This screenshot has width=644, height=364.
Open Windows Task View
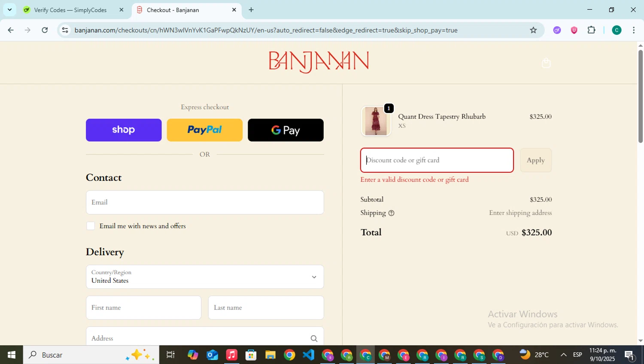(170, 355)
